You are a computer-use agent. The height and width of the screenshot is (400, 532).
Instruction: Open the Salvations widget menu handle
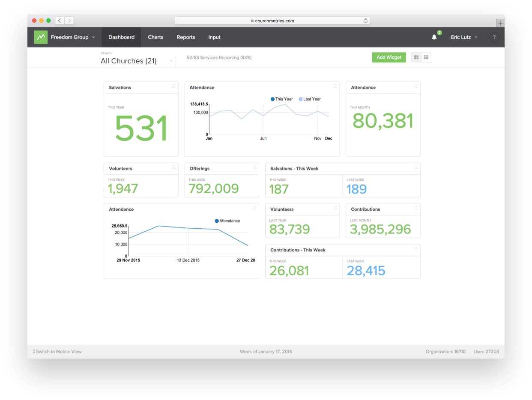[174, 87]
